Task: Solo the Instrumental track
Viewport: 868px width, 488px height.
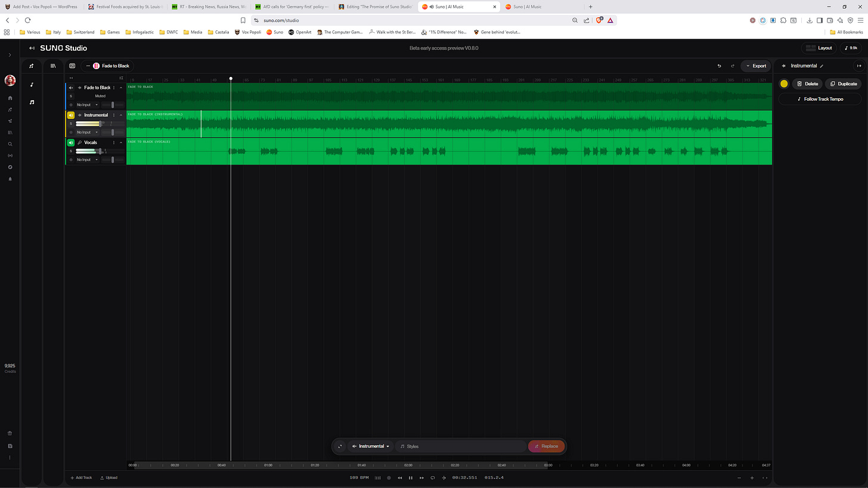Action: pos(71,123)
